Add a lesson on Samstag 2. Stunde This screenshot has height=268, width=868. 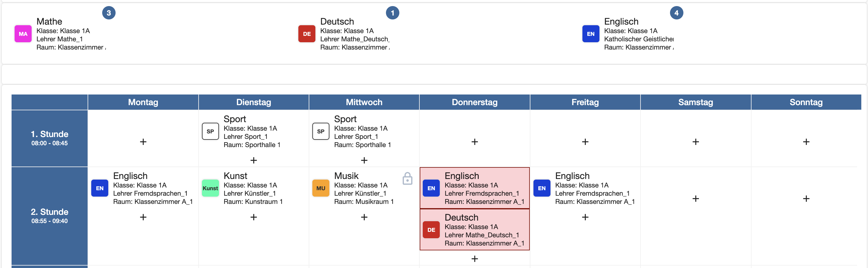pyautogui.click(x=696, y=199)
